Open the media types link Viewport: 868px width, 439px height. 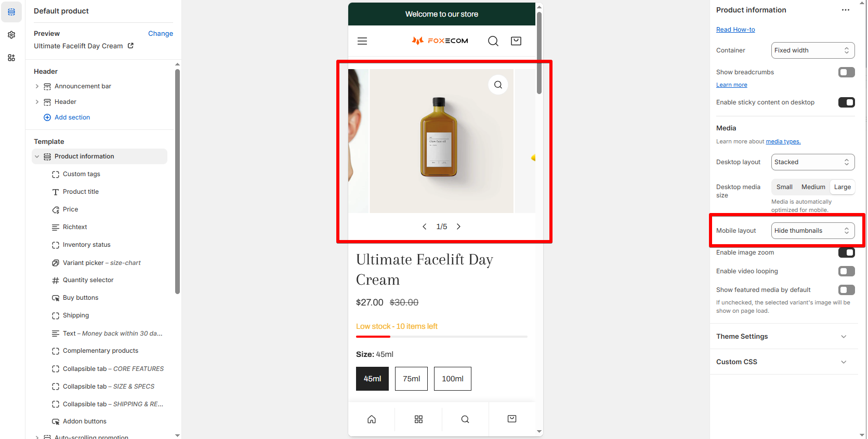pos(783,141)
